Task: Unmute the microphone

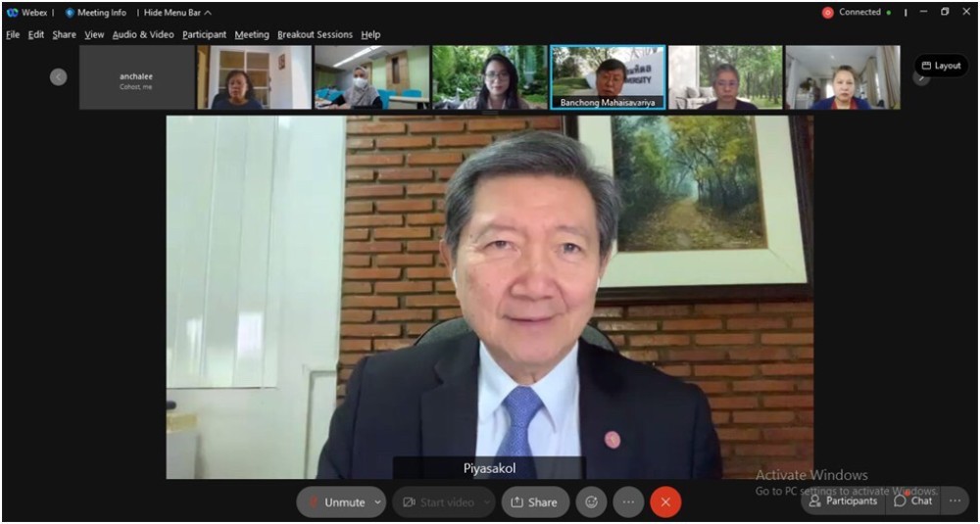Action: tap(335, 502)
